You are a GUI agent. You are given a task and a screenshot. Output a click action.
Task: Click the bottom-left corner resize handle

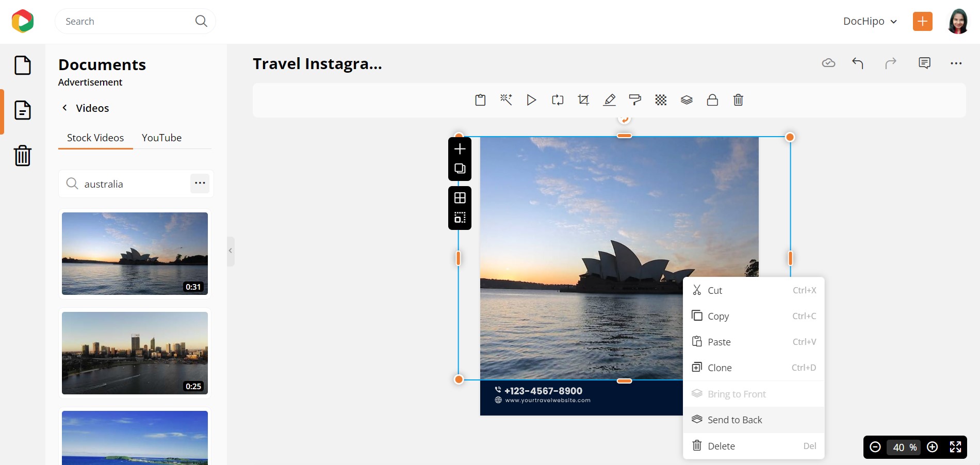(x=459, y=379)
